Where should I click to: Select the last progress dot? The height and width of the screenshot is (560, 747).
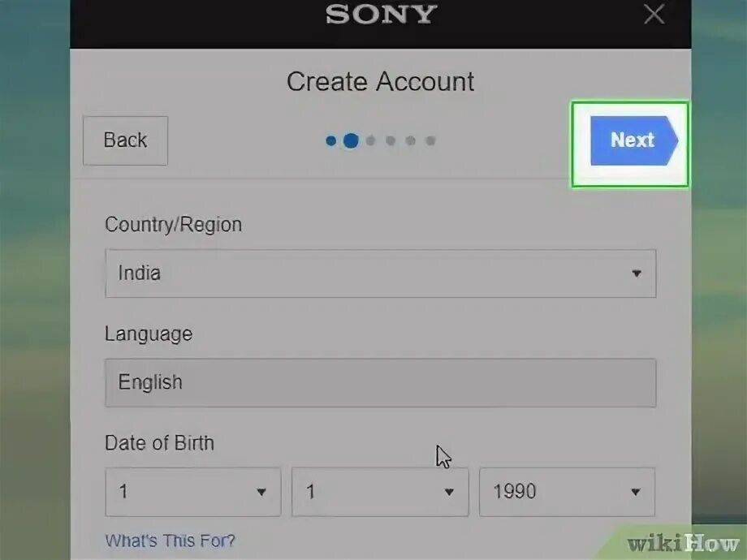click(430, 141)
